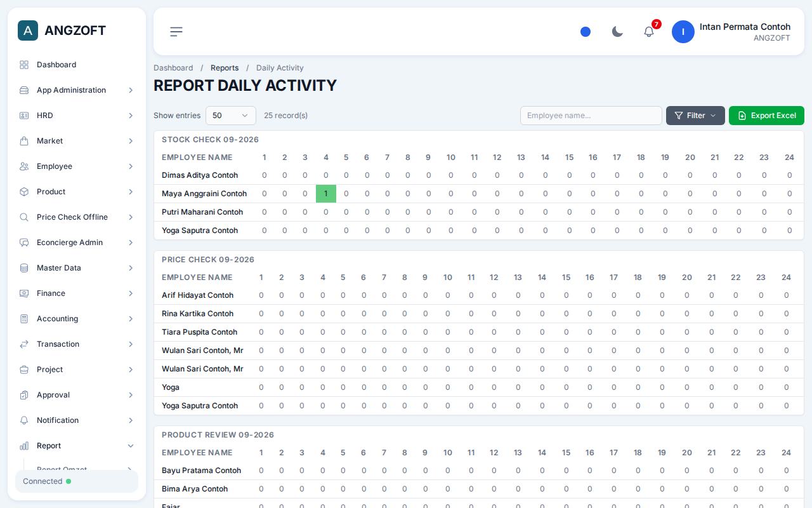This screenshot has height=508, width=812.
Task: Open the Notification sidebar menu item
Action: click(77, 420)
